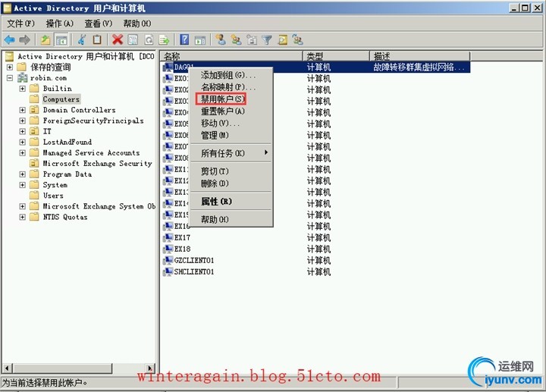Click the Create new group icon
The width and height of the screenshot is (546, 392).
tap(236, 39)
